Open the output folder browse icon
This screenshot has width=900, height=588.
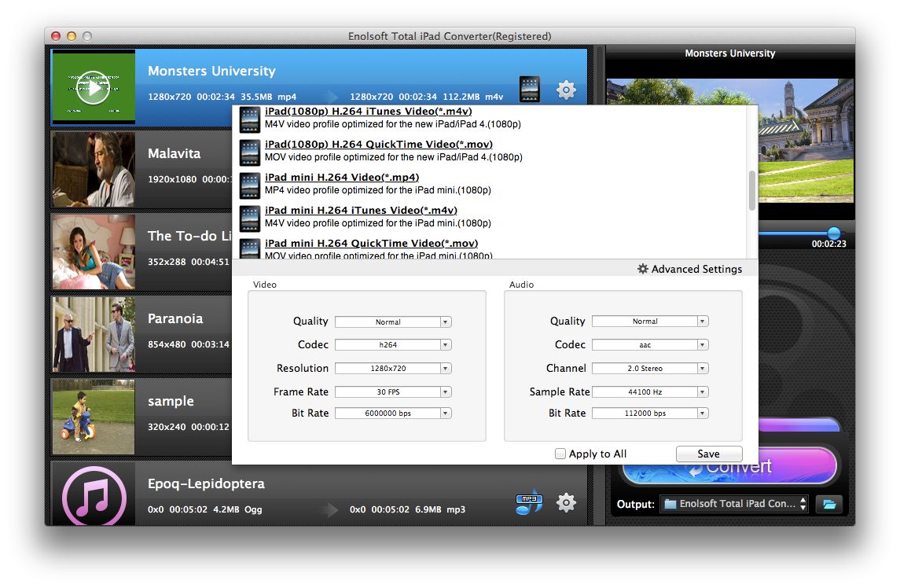click(x=828, y=504)
